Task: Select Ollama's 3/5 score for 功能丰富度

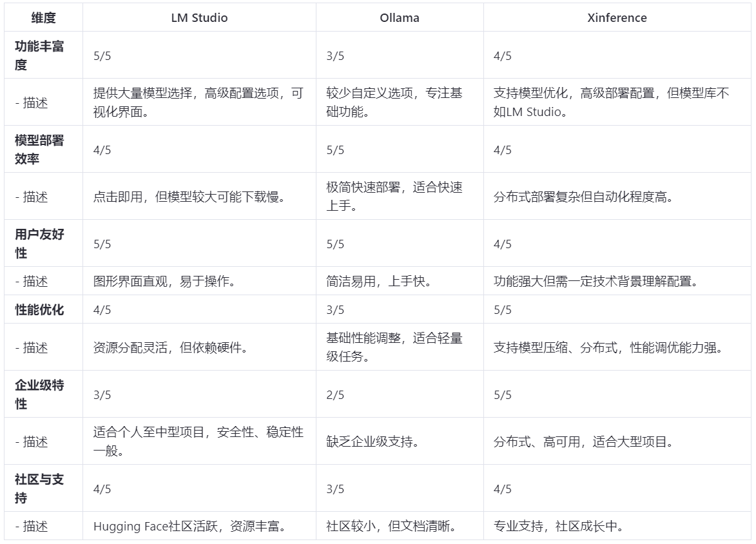Action: (335, 56)
